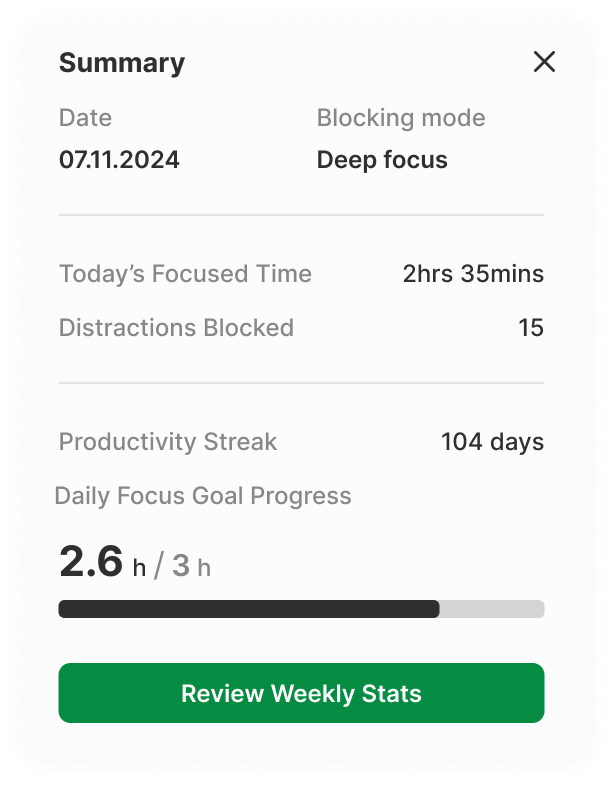Click the Blocking mode label
The width and height of the screenshot is (615, 788).
pyautogui.click(x=401, y=118)
